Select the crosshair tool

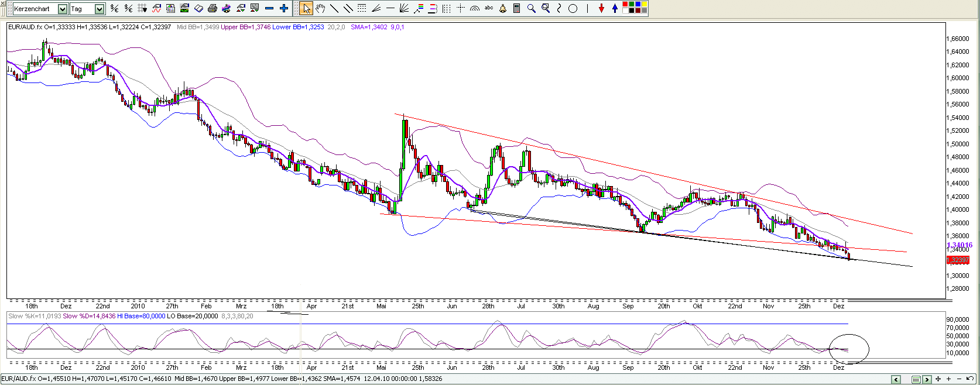point(461,8)
